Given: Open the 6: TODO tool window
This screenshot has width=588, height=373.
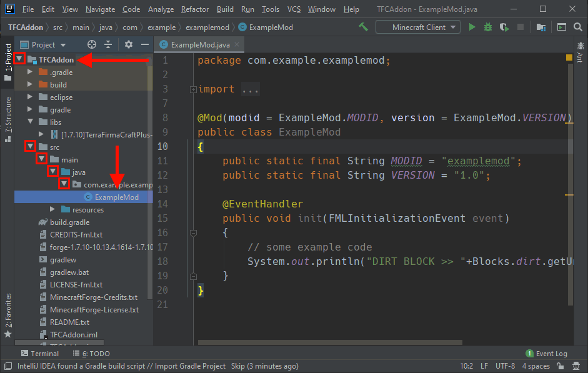Looking at the screenshot, I should click(x=91, y=354).
